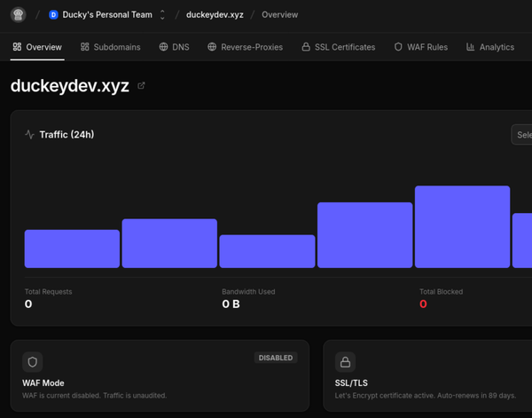Open the SSL/TLS card title
532x418 pixels.
pos(351,383)
